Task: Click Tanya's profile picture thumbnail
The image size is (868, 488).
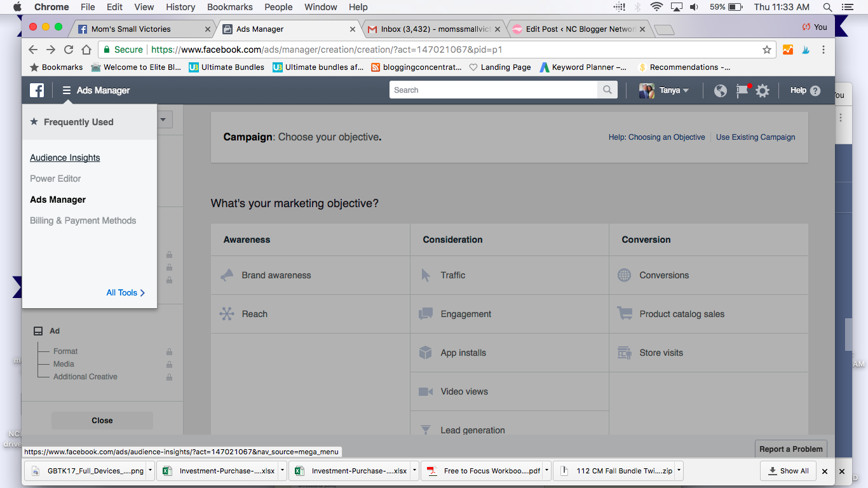Action: pyautogui.click(x=647, y=90)
